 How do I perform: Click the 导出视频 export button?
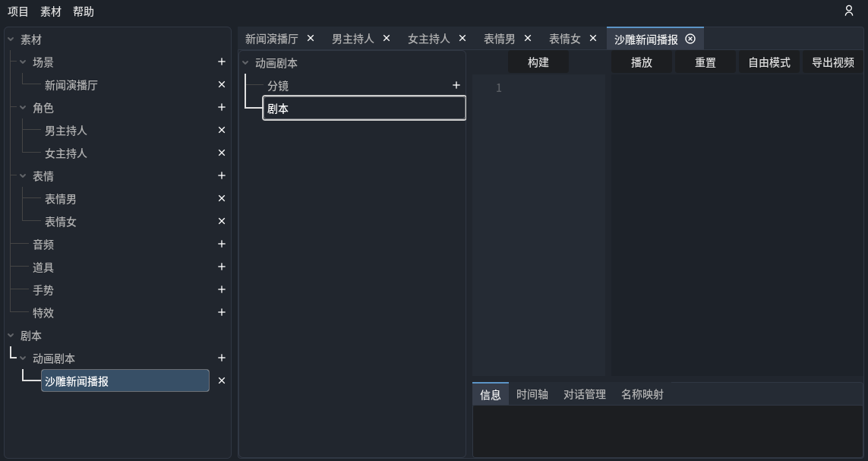pyautogui.click(x=832, y=62)
